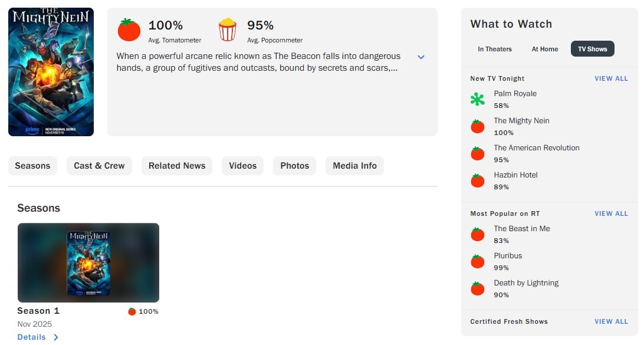
Task: Open the Pluribus show page
Action: coord(508,256)
